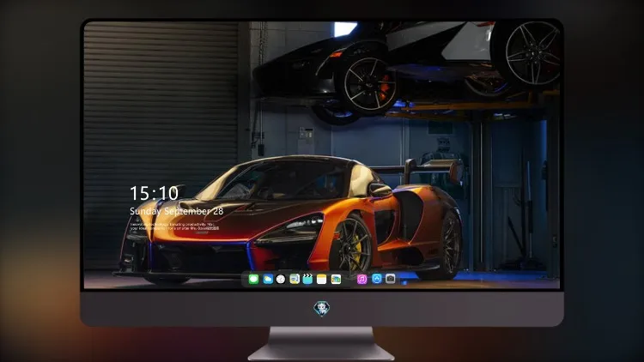Open the clapperboard video app in dock

(x=307, y=280)
